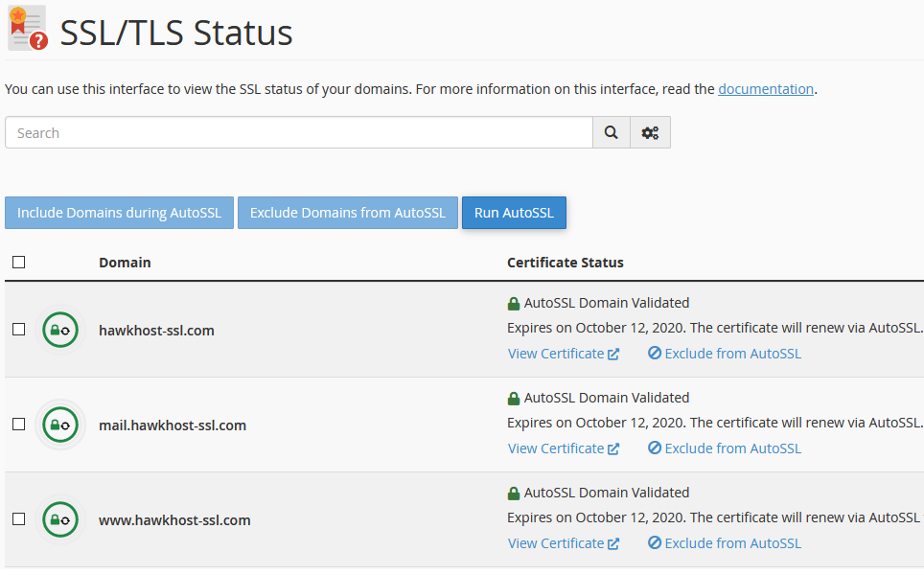Click the search magnifying glass icon
This screenshot has height=575, width=924.
click(x=612, y=132)
